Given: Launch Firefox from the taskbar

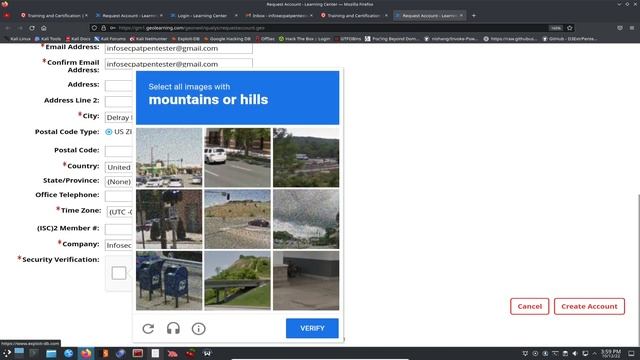Looking at the screenshot, I should (x=86, y=353).
